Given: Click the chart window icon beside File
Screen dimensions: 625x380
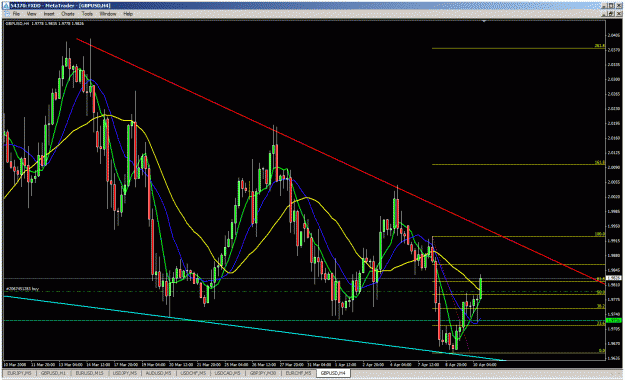Looking at the screenshot, I should (6, 14).
